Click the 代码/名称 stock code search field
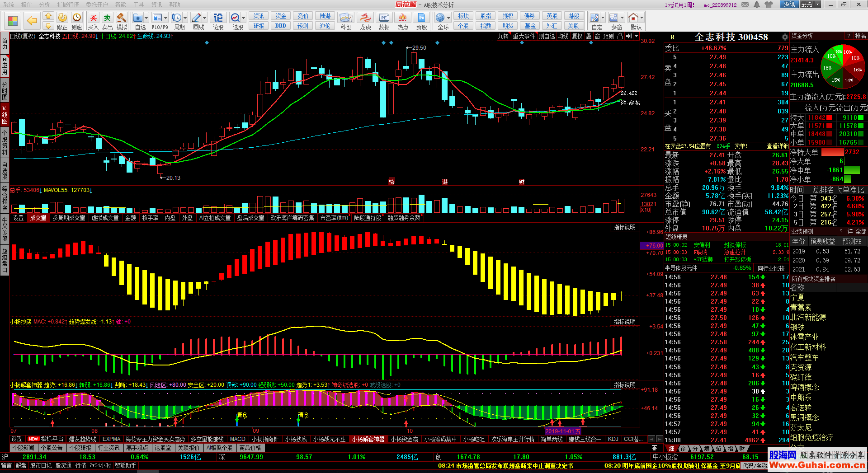868x473 pixels. tap(755, 466)
